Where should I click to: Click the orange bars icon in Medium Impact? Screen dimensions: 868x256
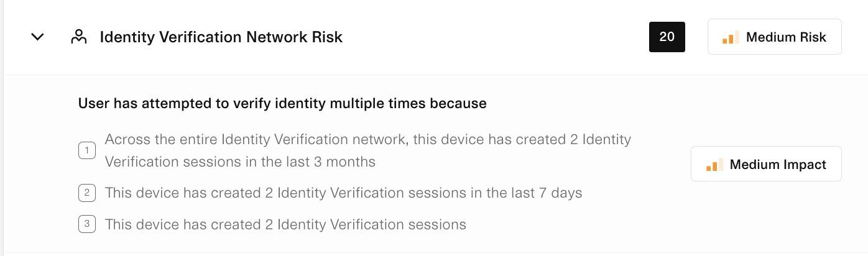[x=714, y=165]
